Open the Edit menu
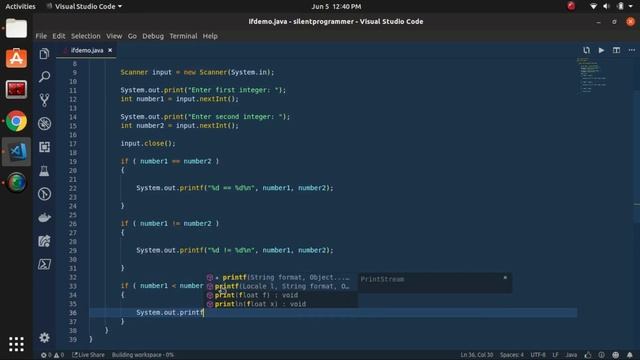This screenshot has width=640, height=360. [x=59, y=36]
